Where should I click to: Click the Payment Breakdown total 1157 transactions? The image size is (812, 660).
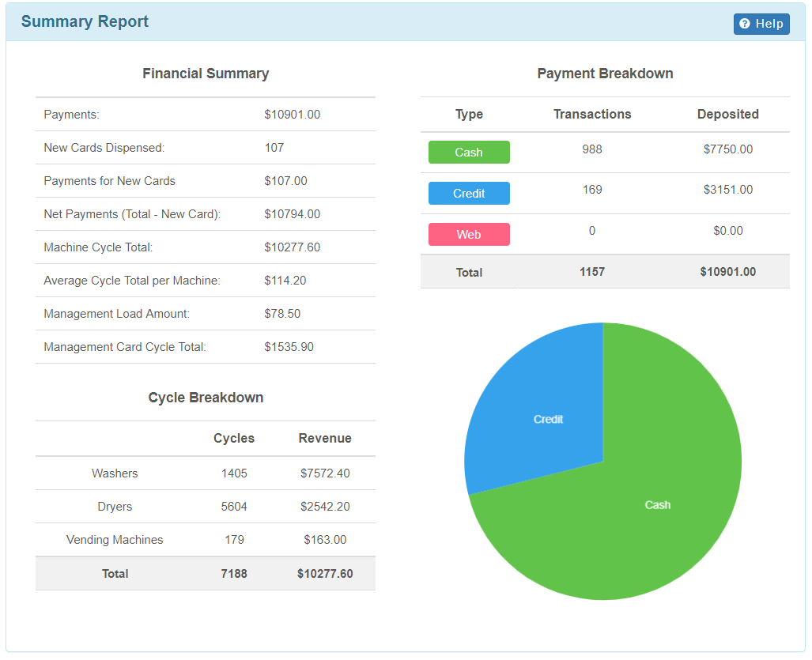pyautogui.click(x=592, y=272)
